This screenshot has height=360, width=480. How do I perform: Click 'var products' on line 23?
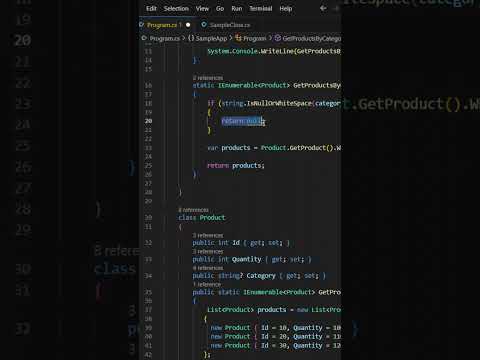pyautogui.click(x=229, y=148)
